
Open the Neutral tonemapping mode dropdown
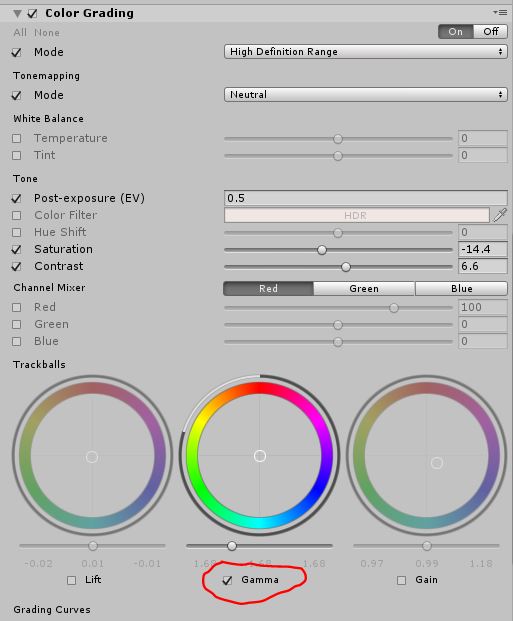(366, 95)
